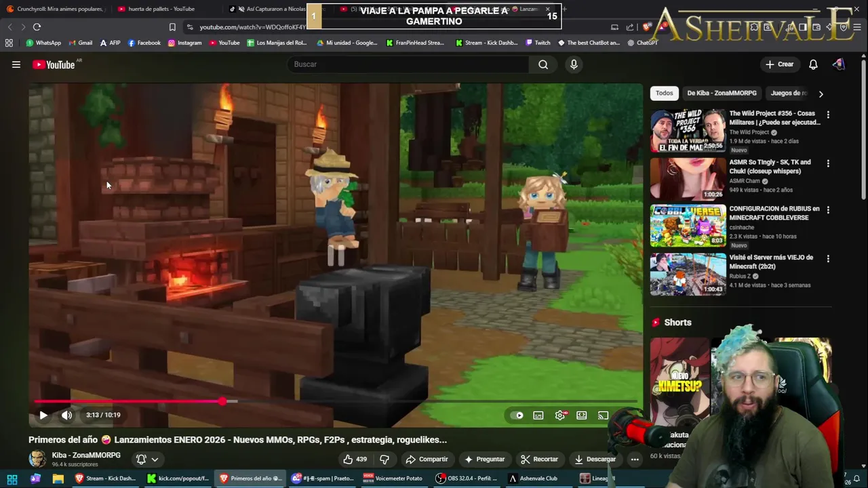Open options for The Wild Project video
868x488 pixels.
pyautogui.click(x=828, y=115)
